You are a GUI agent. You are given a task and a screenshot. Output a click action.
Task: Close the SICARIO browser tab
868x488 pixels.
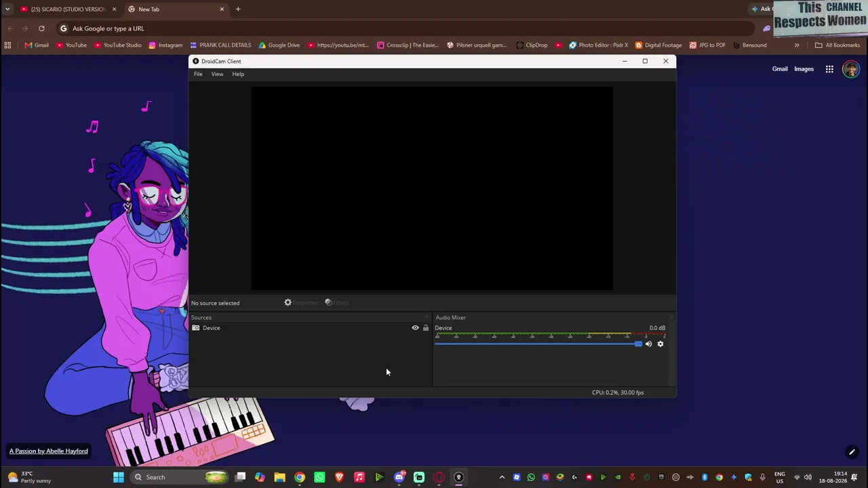pos(114,9)
